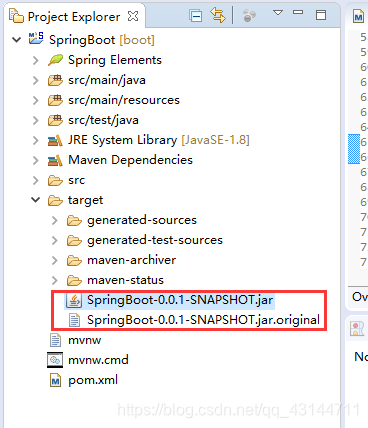This screenshot has width=368, height=428.
Task: Click src/main/java package folder icon
Action: (x=55, y=80)
